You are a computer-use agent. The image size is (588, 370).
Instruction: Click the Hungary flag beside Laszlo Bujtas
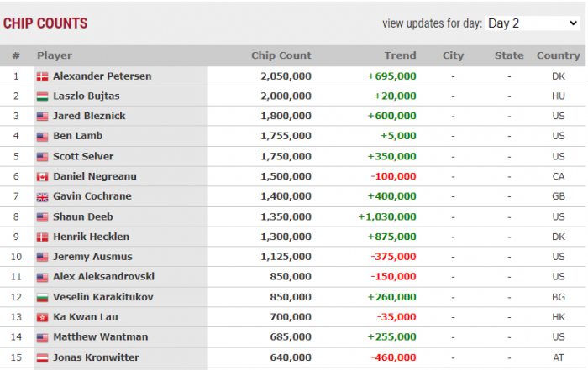click(42, 96)
